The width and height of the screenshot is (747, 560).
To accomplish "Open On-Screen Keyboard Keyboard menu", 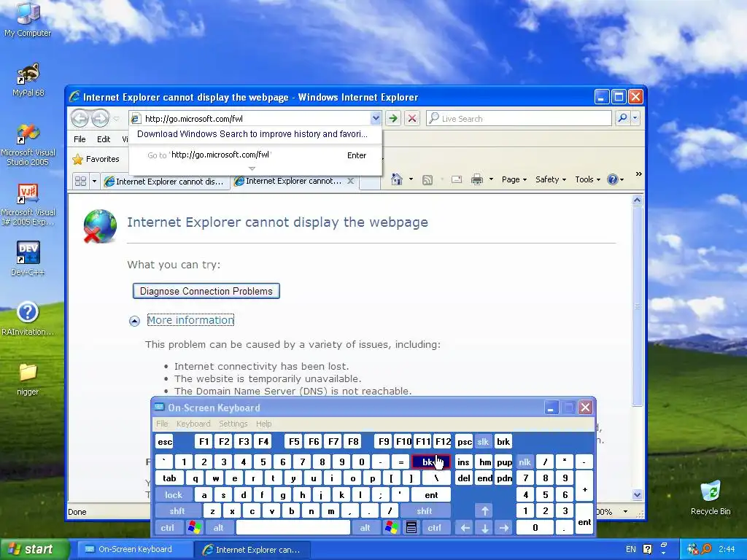I will [x=193, y=424].
